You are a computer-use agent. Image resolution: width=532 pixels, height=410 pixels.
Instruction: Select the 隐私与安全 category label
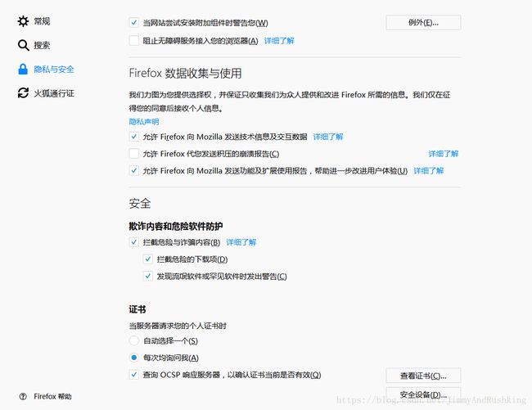tap(54, 70)
